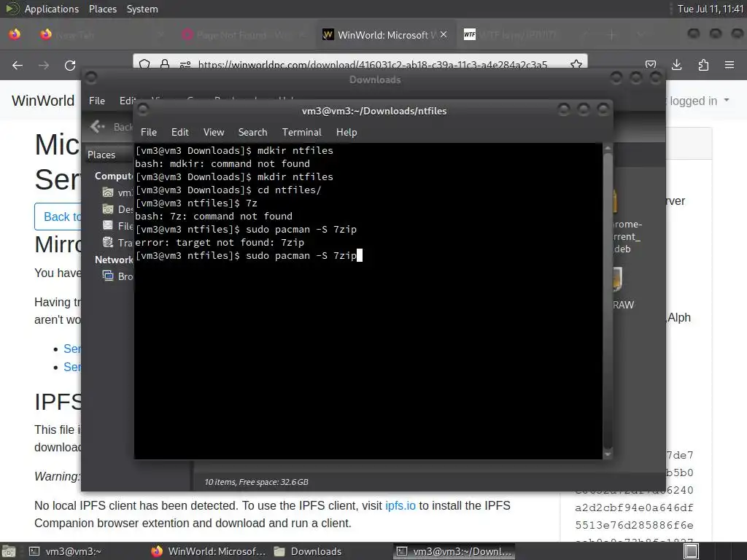This screenshot has height=560, width=747.
Task: Click the ipfs.io link
Action: 400,506
